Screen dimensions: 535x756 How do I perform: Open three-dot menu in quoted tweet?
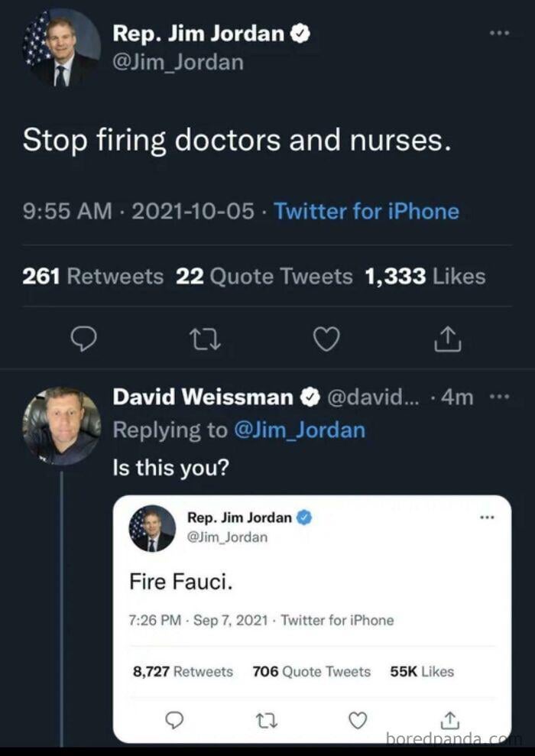click(x=486, y=518)
